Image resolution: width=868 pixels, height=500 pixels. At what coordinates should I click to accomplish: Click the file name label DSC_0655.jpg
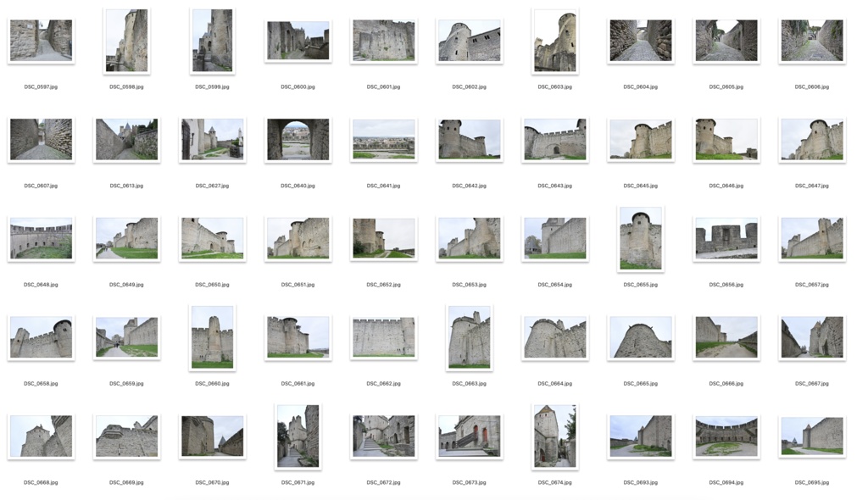coord(641,285)
